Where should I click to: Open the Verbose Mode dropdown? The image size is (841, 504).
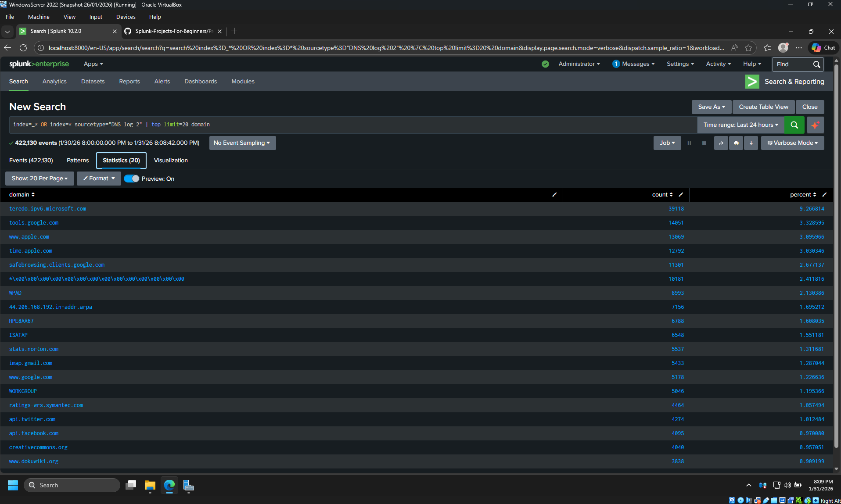pos(792,143)
